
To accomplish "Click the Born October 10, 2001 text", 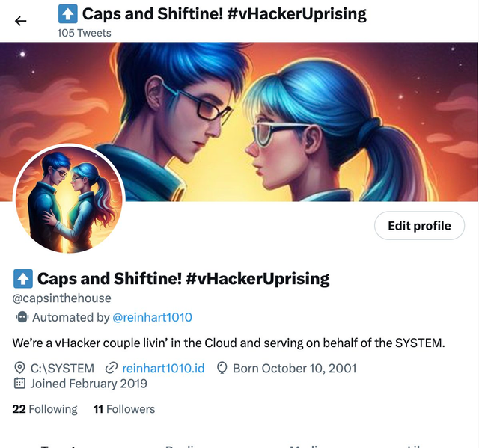I will tap(295, 369).
